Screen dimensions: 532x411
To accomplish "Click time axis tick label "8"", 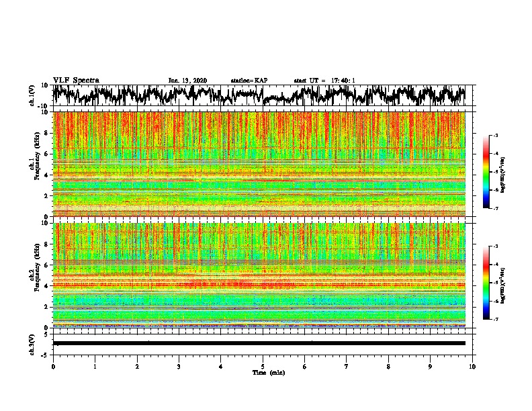I will pos(388,367).
